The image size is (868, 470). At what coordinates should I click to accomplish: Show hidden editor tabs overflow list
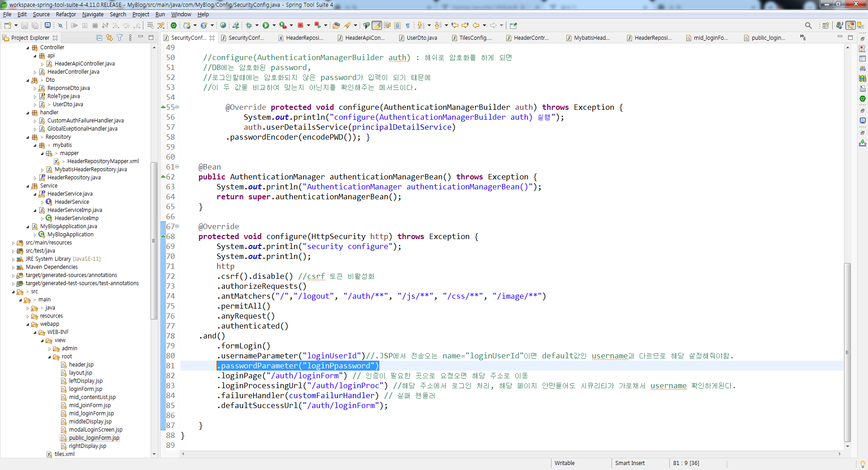[x=803, y=38]
